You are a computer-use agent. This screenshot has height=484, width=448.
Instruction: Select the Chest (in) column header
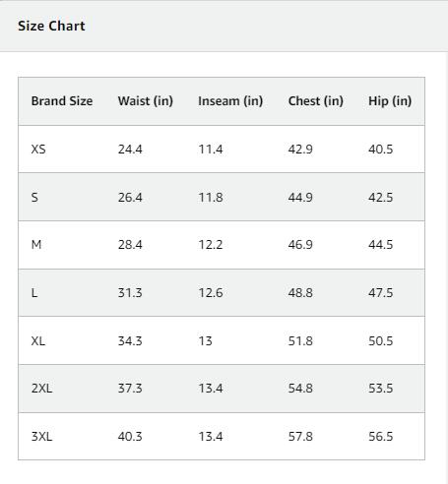click(316, 101)
